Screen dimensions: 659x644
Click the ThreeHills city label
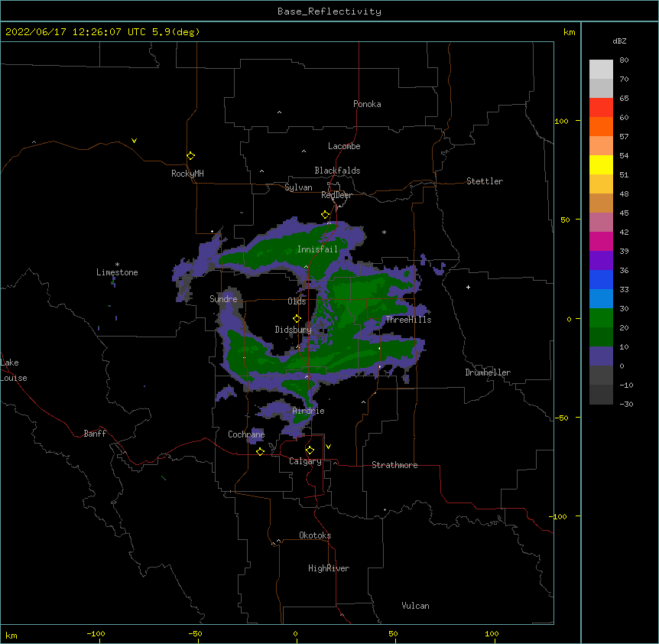click(408, 320)
